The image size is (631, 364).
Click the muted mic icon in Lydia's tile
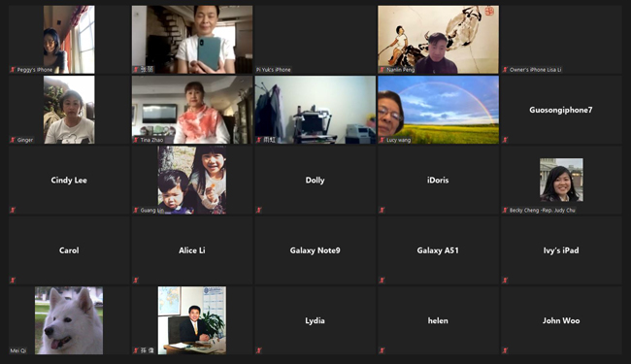pyautogui.click(x=259, y=350)
